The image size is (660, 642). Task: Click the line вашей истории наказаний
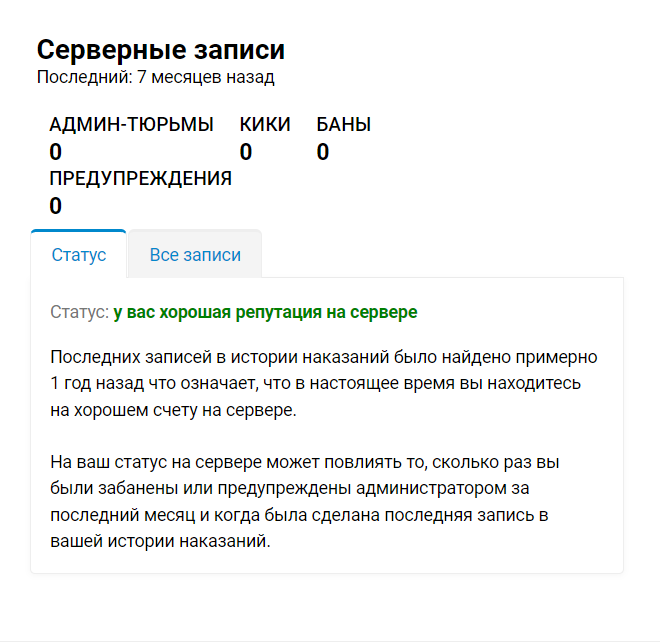[x=160, y=541]
